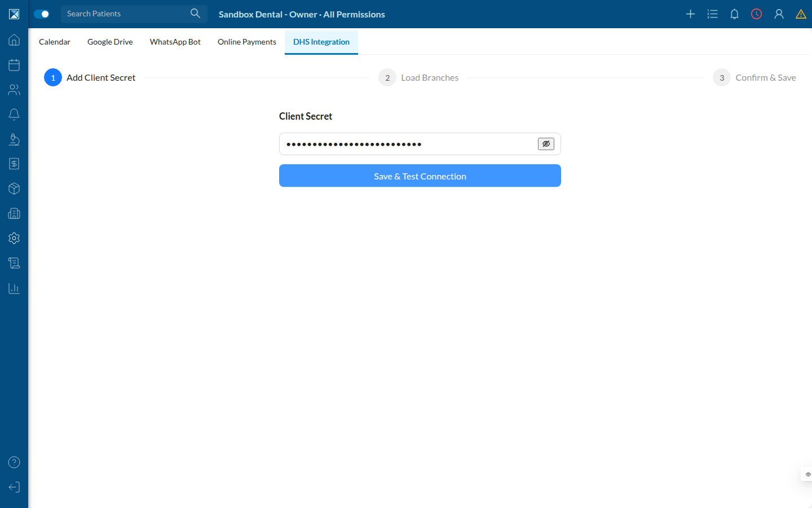The height and width of the screenshot is (508, 812).
Task: Open the reports bar chart icon
Action: pyautogui.click(x=14, y=288)
